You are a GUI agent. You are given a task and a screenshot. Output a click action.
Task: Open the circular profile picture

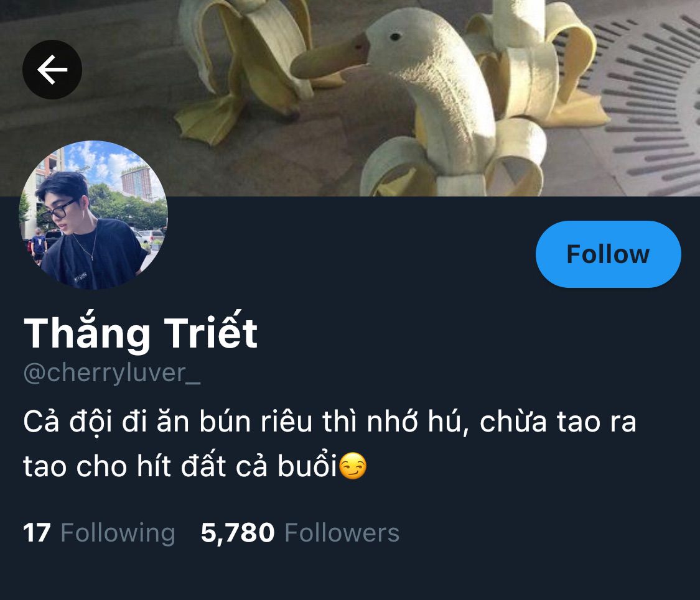(93, 215)
